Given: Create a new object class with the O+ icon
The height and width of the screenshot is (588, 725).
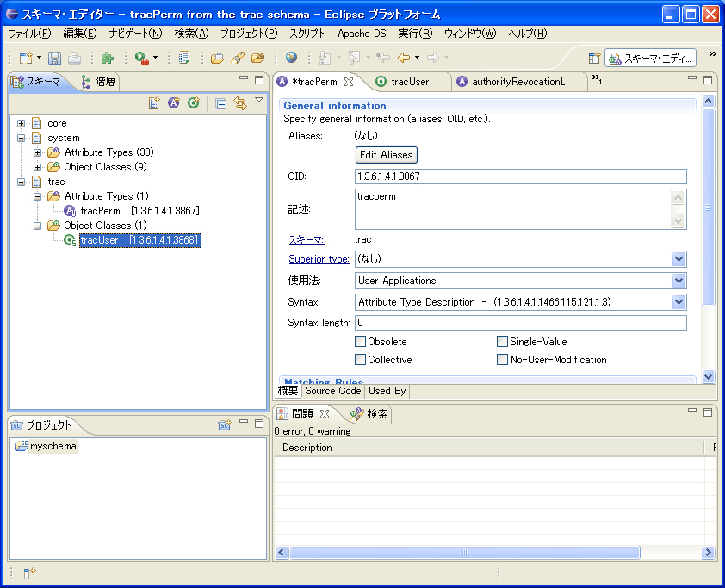Looking at the screenshot, I should point(193,102).
